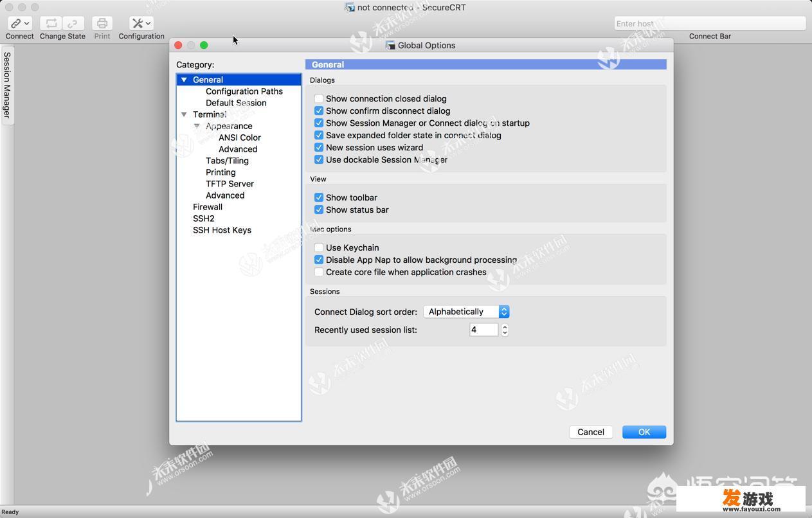
Task: Uncheck Show toolbar option
Action: coord(319,197)
